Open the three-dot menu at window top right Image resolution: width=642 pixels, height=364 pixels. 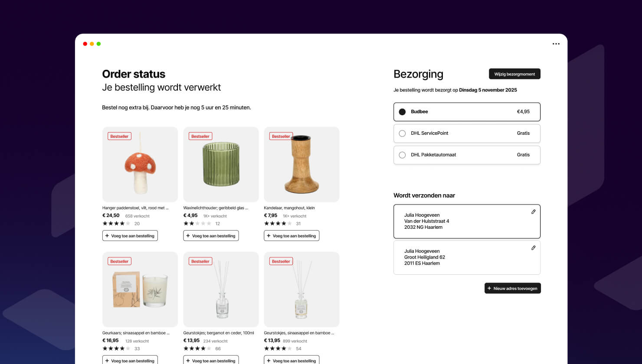click(556, 44)
